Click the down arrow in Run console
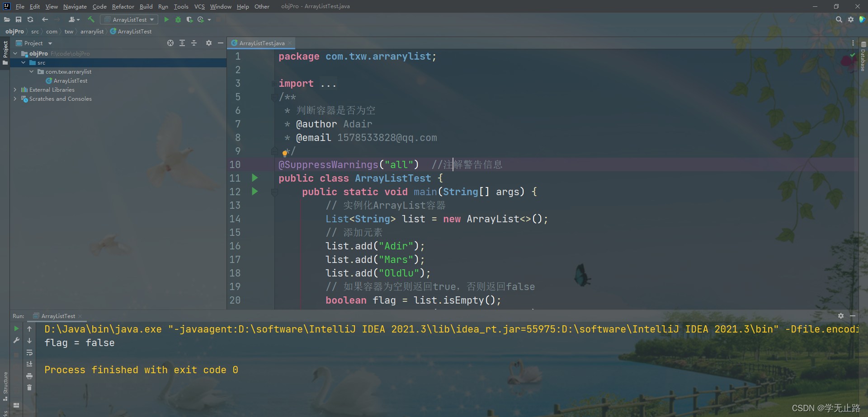The width and height of the screenshot is (868, 417). tap(29, 341)
